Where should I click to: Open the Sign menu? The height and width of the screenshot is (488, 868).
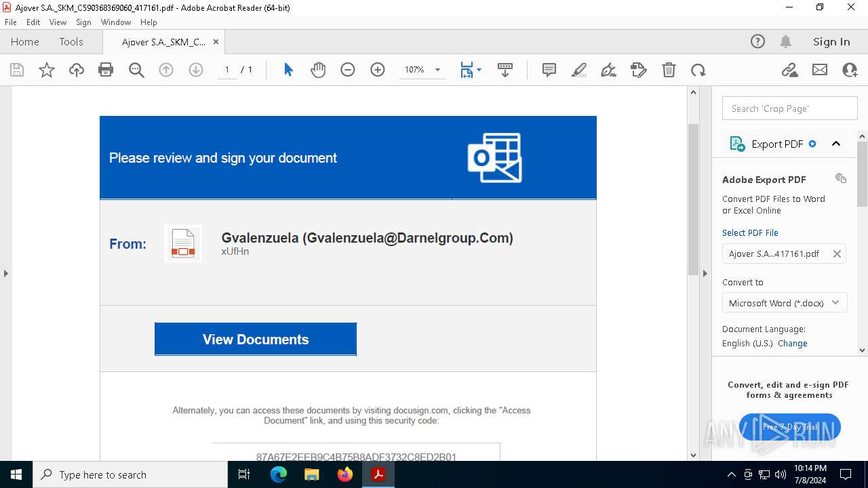(x=83, y=22)
